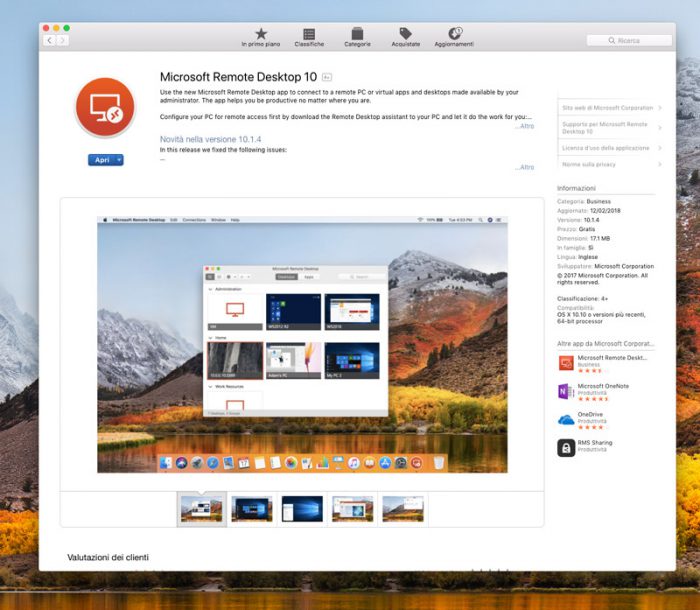The width and height of the screenshot is (700, 610).
Task: Open the Microsoft Remote Deskt... related app title
Action: [x=612, y=358]
